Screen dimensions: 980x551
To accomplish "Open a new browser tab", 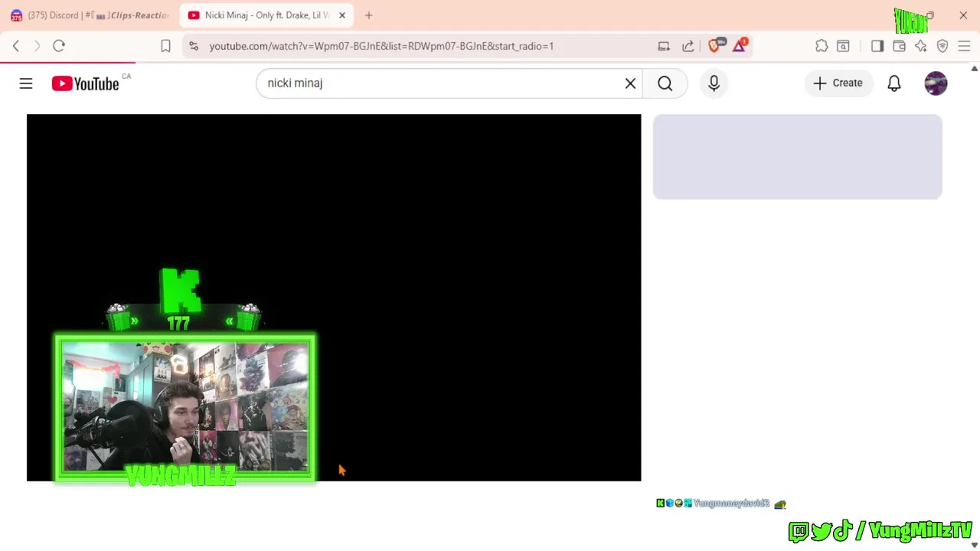I will tap(368, 15).
